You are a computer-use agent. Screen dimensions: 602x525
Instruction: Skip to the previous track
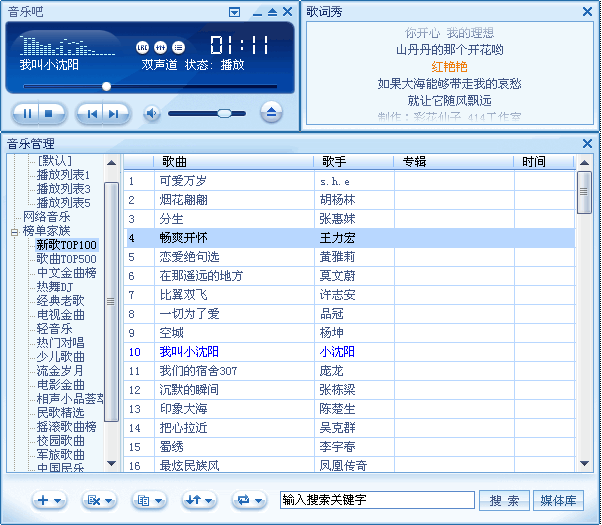click(x=92, y=114)
